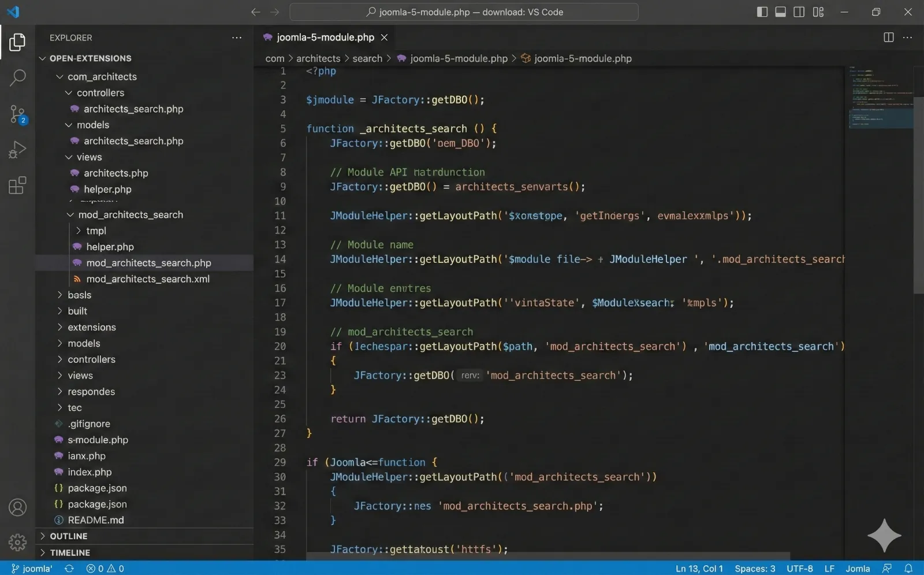Screen dimensions: 924x575
Task: Click the notifications bell in status bar
Action: point(908,568)
